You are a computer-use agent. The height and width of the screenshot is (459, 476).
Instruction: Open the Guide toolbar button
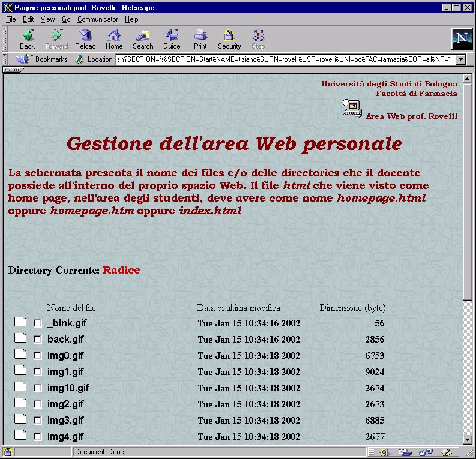click(x=172, y=40)
